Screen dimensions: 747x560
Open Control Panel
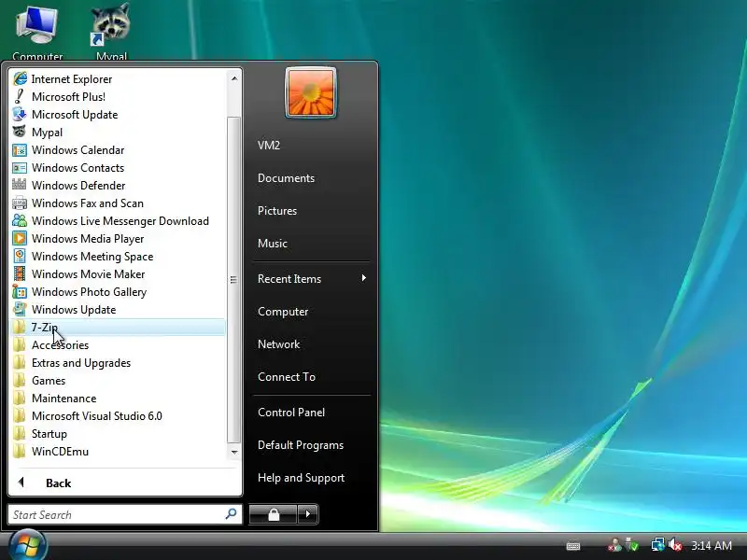(312, 413)
